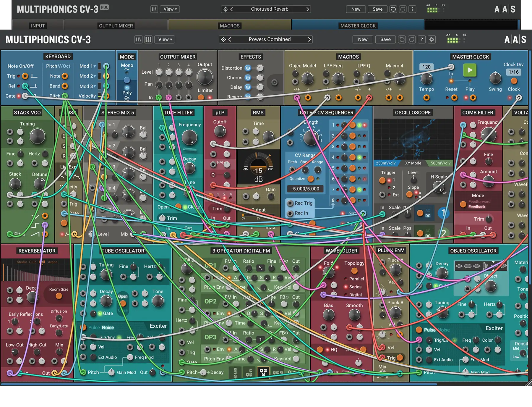Go to previous preset before Chorused Reverb
Viewport: 532px width, 407px height.
[231, 9]
